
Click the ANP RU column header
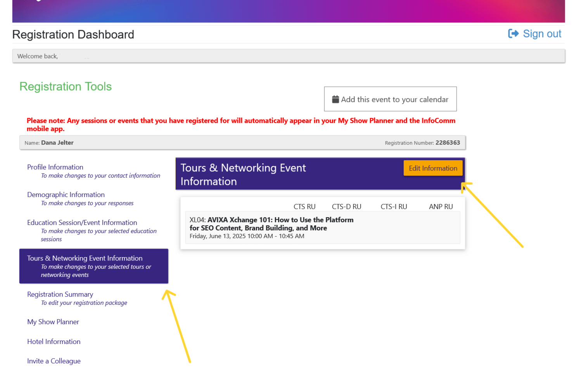point(441,207)
